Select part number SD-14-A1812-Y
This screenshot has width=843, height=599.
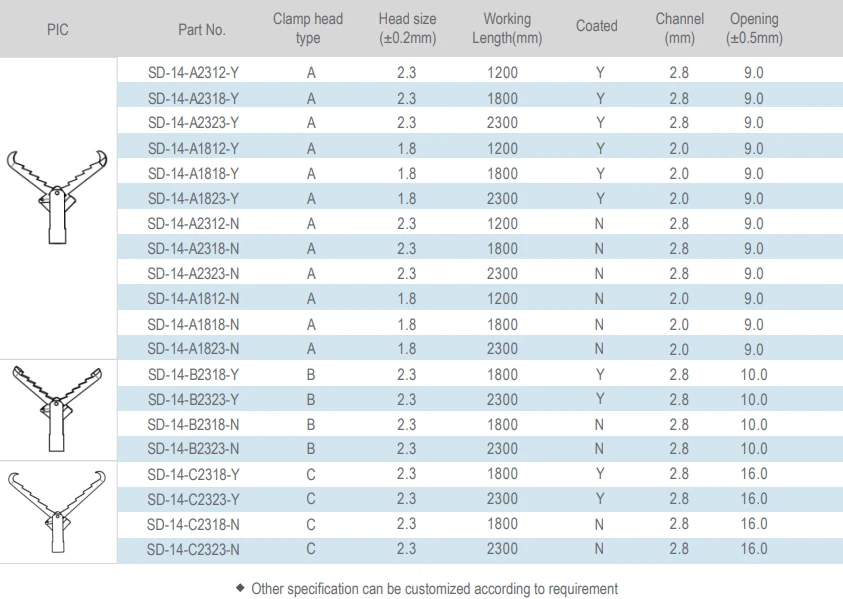point(193,149)
